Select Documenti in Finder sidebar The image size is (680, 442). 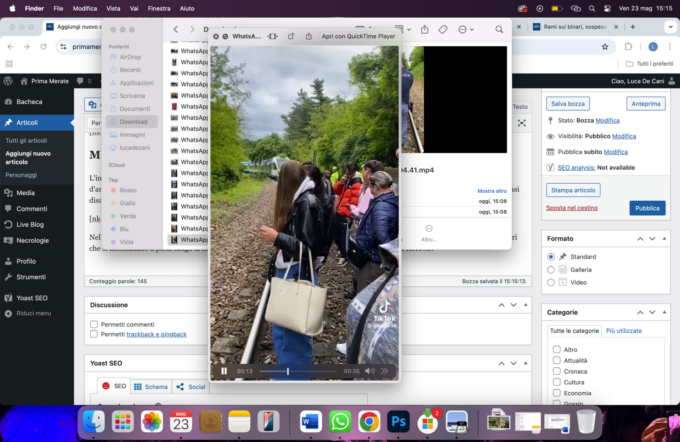tap(131, 109)
